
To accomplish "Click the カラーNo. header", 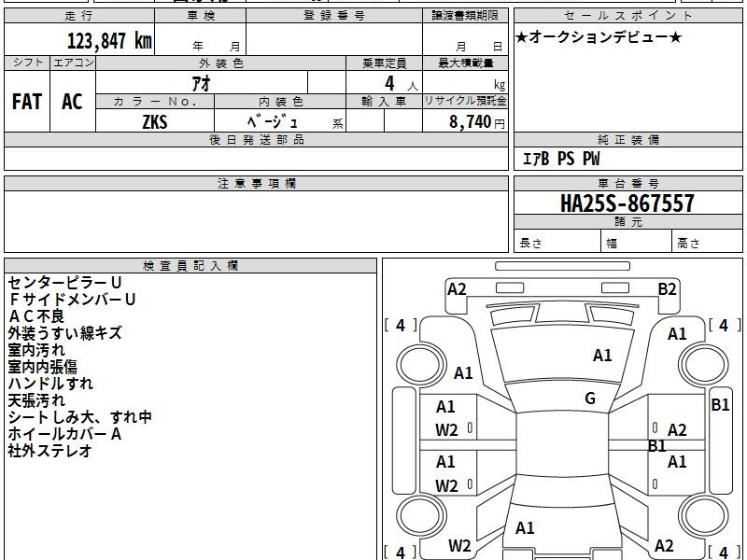I will 155,102.
